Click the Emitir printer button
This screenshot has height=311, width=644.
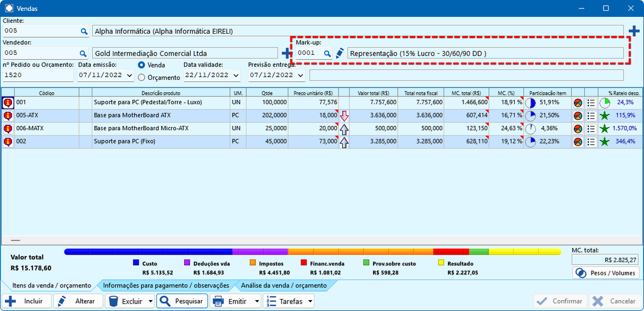(x=232, y=301)
